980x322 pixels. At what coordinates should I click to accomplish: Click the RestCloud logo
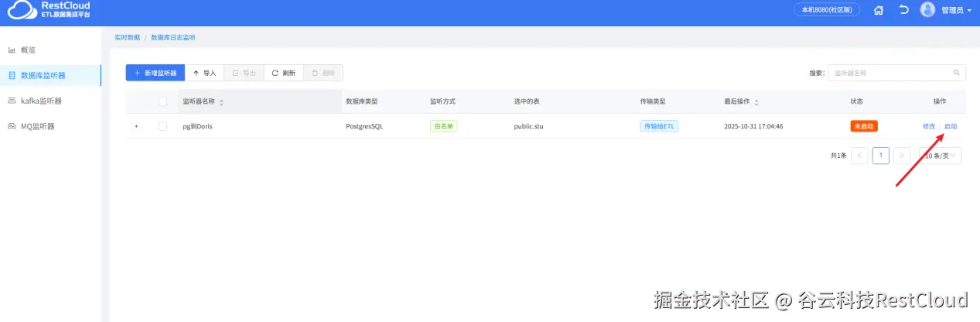pyautogui.click(x=48, y=10)
